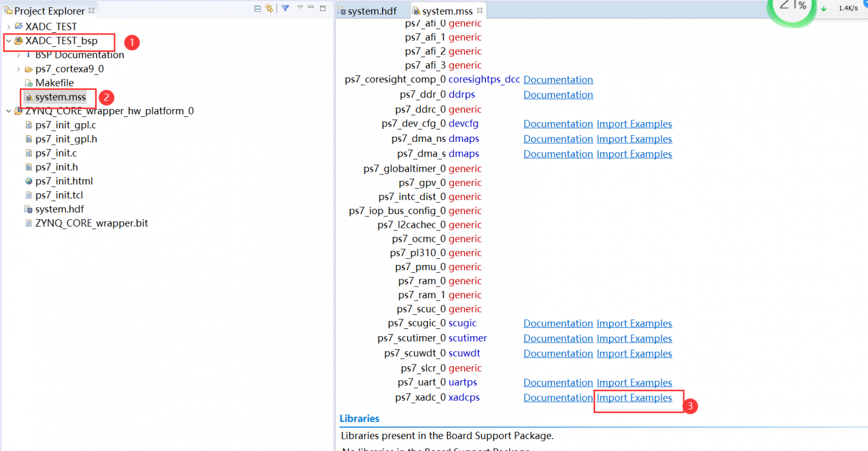The image size is (868, 451).
Task: Close the system.mss editor tab
Action: click(x=480, y=10)
